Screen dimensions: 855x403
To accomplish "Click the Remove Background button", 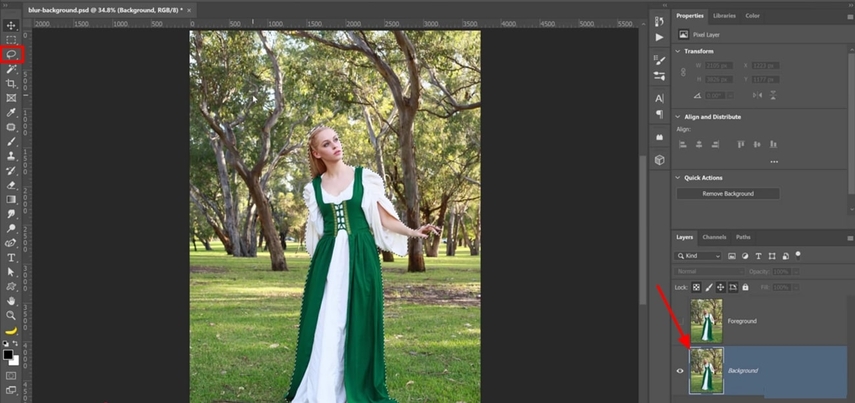I will click(x=728, y=193).
